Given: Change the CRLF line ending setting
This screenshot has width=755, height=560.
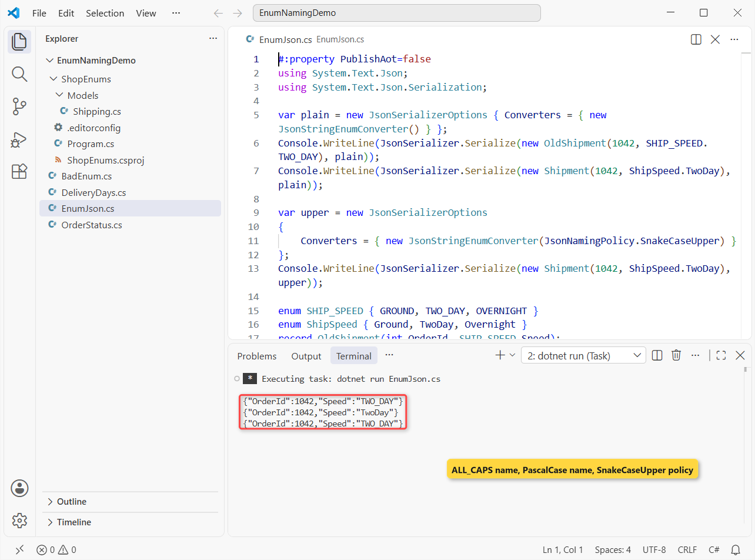Looking at the screenshot, I should (687, 550).
